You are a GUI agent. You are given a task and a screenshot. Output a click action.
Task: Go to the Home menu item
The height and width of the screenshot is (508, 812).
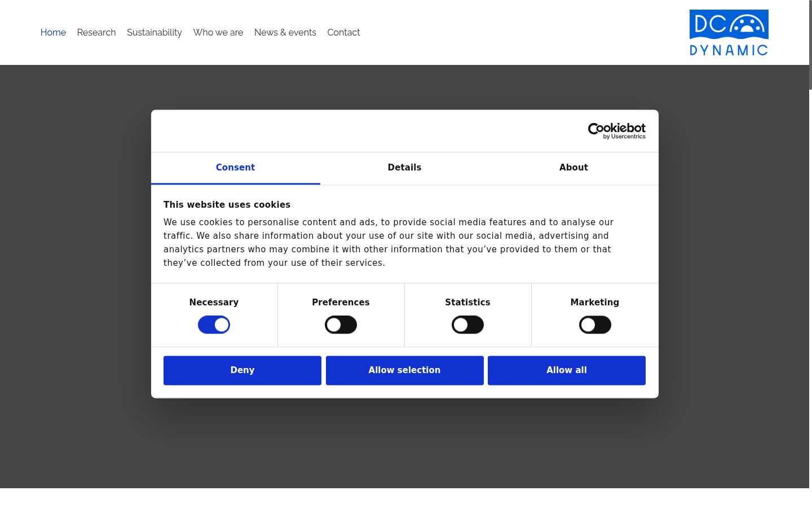[53, 33]
